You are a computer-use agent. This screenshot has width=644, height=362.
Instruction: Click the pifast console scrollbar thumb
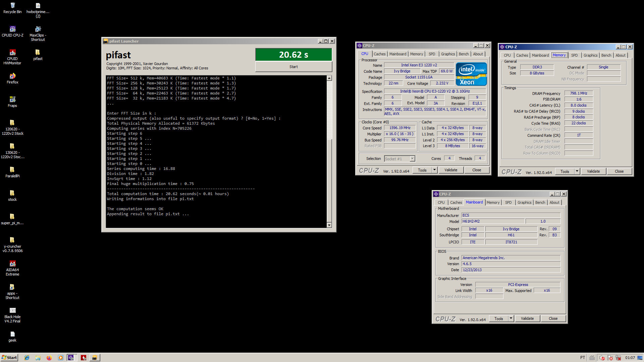coord(329,180)
